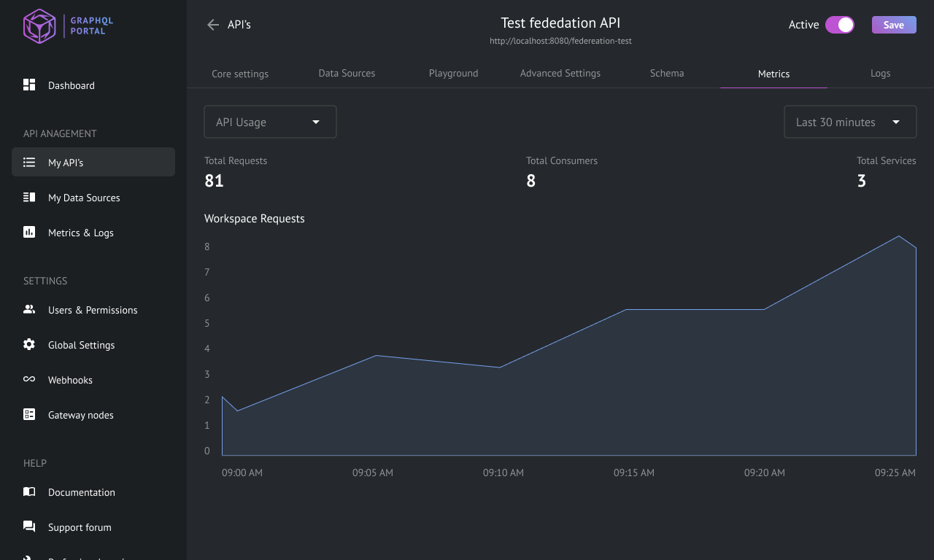Go back using the API's arrow
This screenshot has width=934, height=560.
(x=213, y=25)
